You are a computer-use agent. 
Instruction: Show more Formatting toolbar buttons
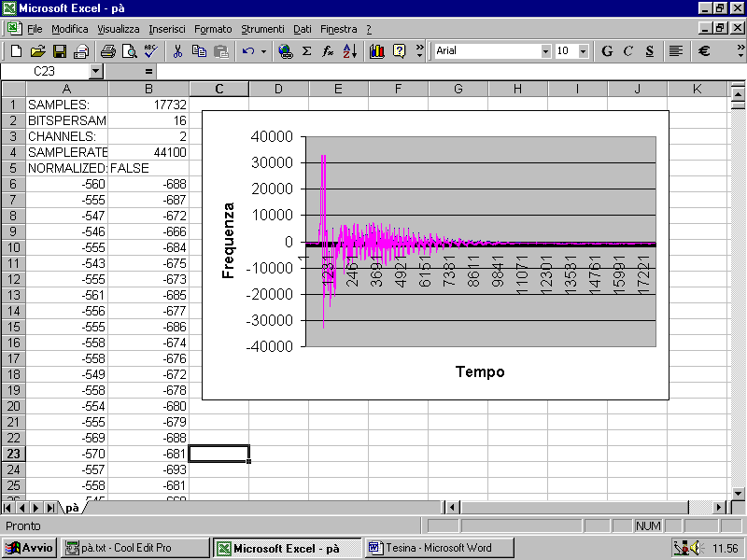click(x=740, y=51)
